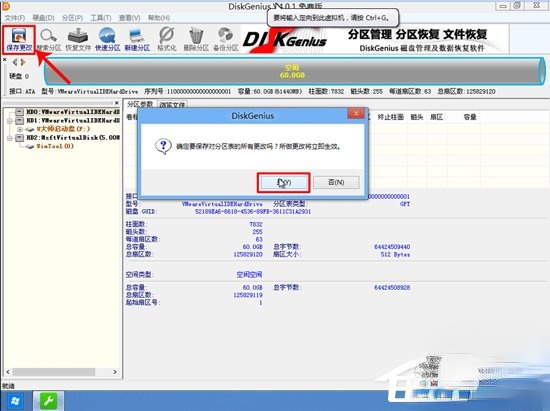This screenshot has height=411, width=550.
Task: Click the 64424509440 total bytes value
Action: pyautogui.click(x=392, y=247)
